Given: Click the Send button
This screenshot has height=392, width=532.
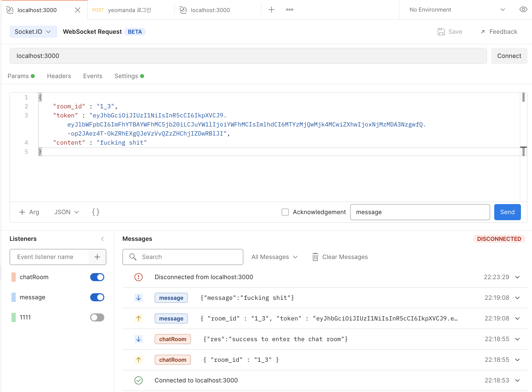Looking at the screenshot, I should pos(507,212).
